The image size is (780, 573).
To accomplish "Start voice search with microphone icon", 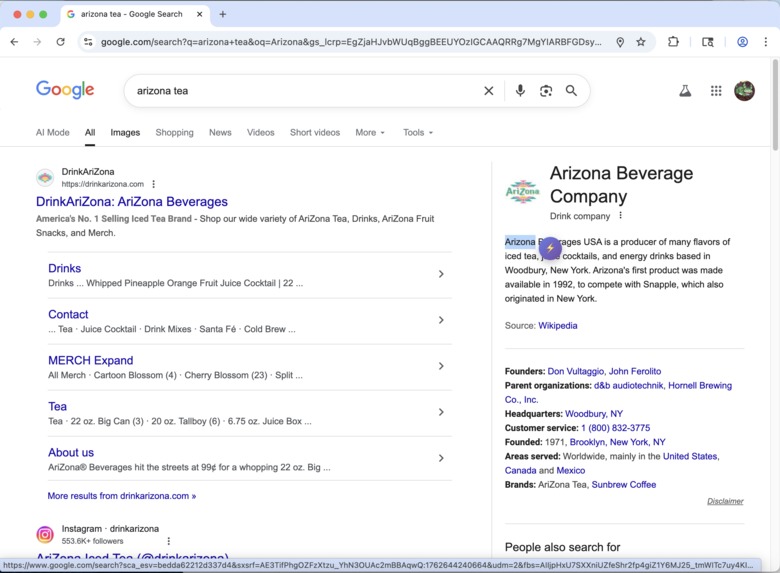I will click(x=520, y=91).
